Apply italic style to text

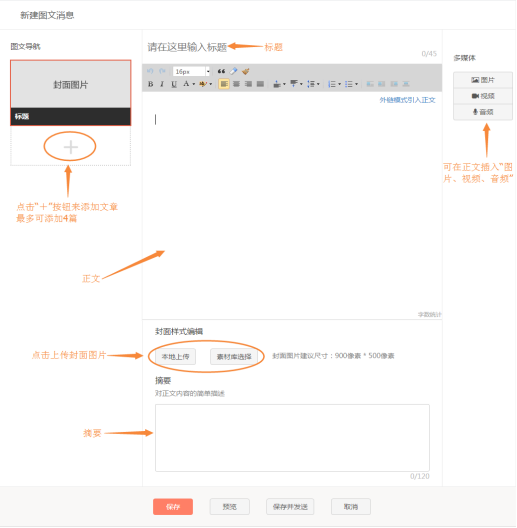click(162, 84)
